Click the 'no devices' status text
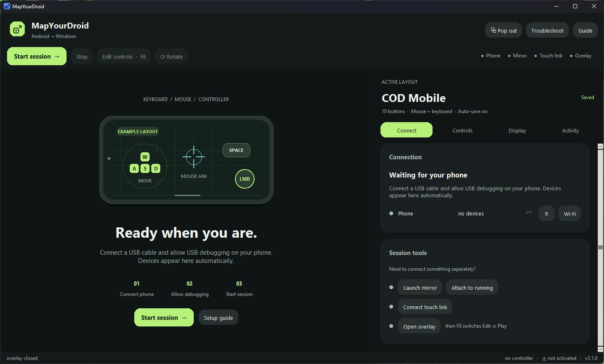 pos(471,213)
